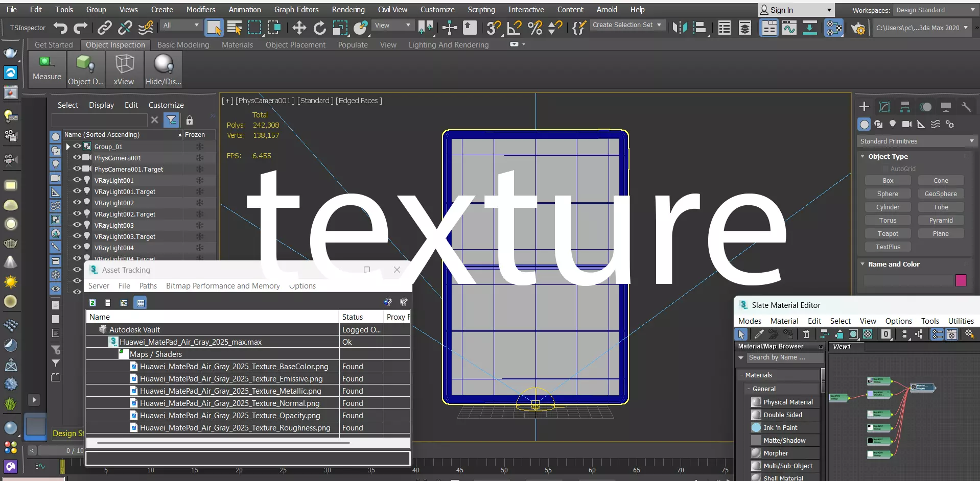The image size is (980, 481).
Task: Click the Sign In button
Action: 796,10
